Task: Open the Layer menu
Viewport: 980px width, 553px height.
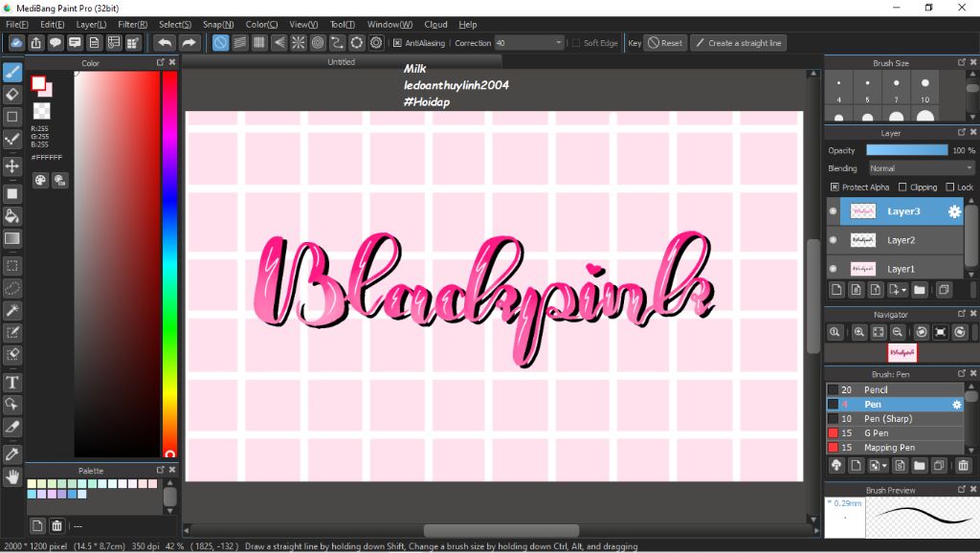Action: [91, 24]
